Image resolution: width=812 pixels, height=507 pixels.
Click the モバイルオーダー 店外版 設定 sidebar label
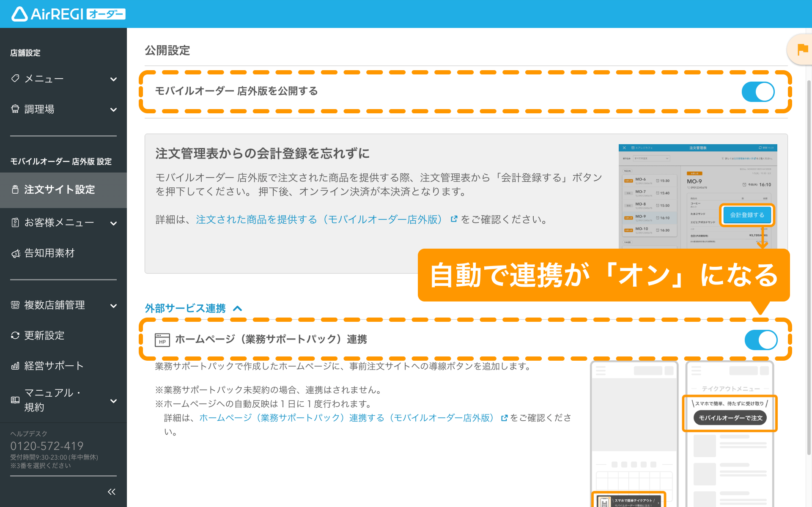pos(61,162)
